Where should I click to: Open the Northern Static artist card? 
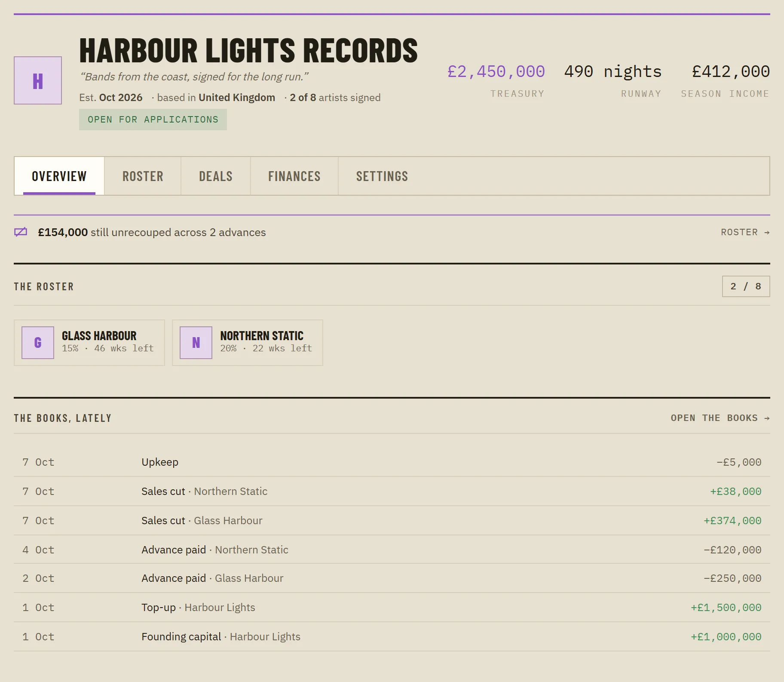(248, 343)
